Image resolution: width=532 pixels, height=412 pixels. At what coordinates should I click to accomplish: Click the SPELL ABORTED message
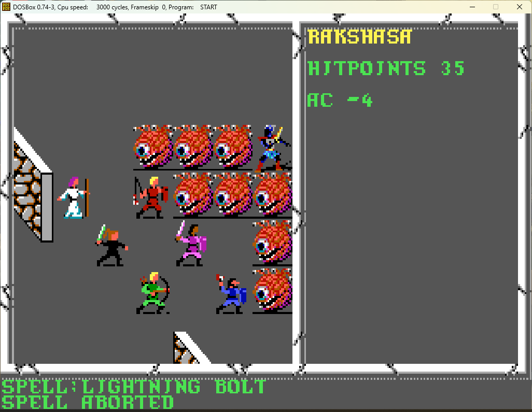(x=88, y=403)
